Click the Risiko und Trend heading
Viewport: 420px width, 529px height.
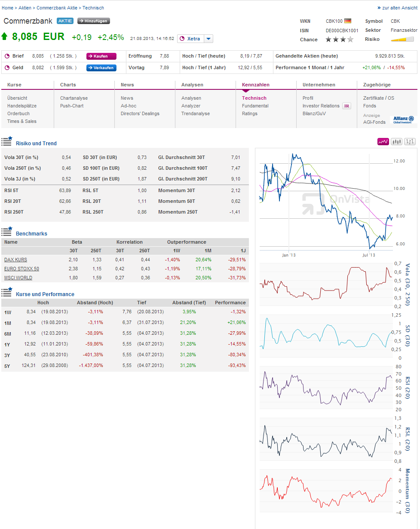pos(36,144)
